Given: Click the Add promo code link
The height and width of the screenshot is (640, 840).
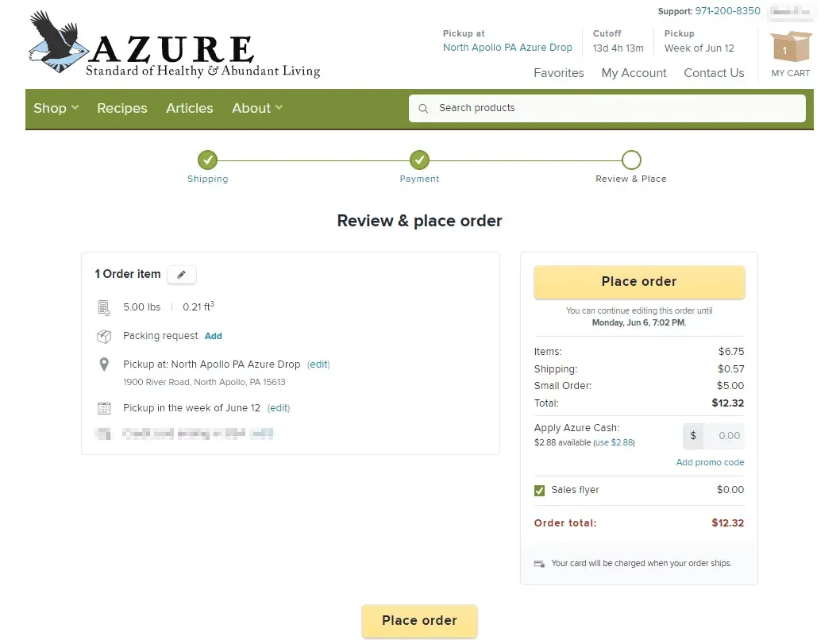Looking at the screenshot, I should point(710,462).
